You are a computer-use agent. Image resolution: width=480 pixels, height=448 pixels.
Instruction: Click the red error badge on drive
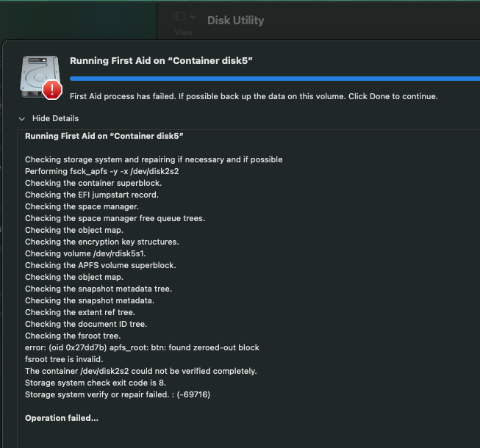(x=51, y=90)
